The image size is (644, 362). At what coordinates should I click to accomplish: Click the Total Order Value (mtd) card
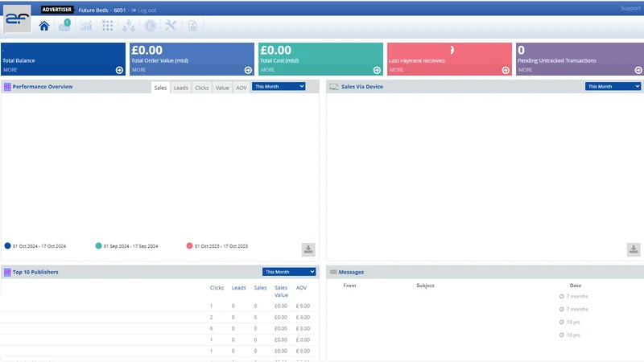click(192, 59)
